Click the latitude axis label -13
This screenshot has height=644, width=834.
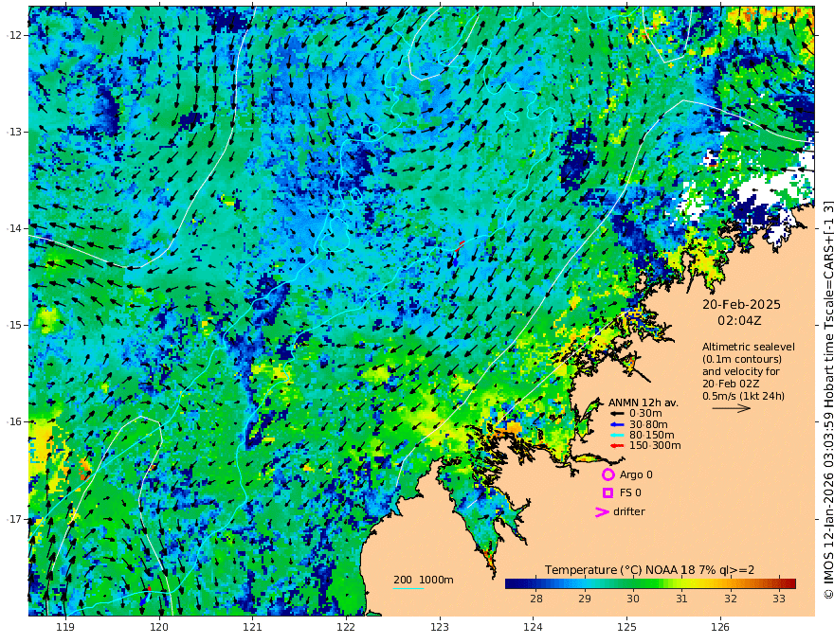[x=14, y=132]
